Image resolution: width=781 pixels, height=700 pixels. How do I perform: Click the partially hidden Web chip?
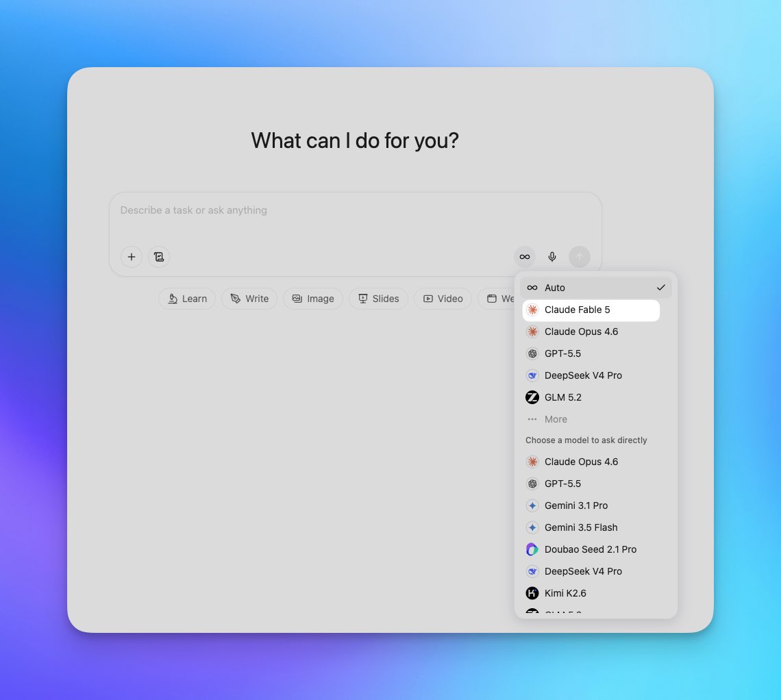point(496,299)
